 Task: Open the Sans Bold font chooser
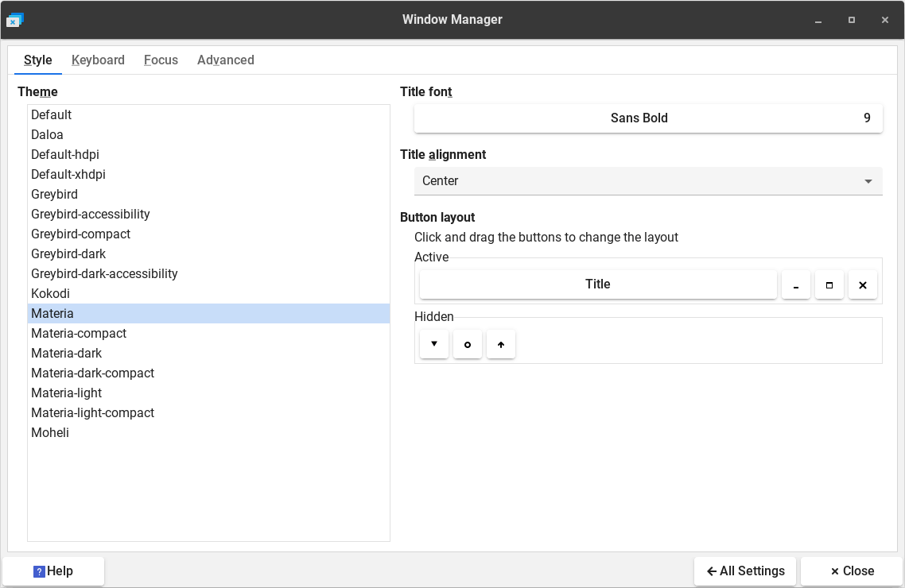click(x=647, y=118)
